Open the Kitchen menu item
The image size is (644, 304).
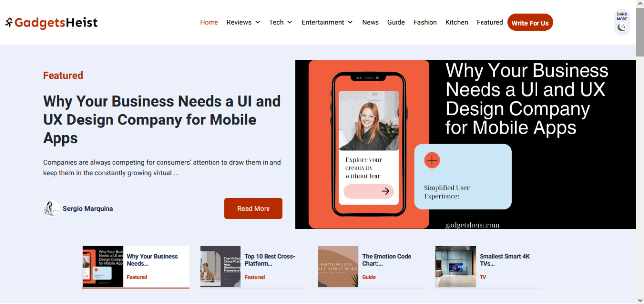click(457, 22)
